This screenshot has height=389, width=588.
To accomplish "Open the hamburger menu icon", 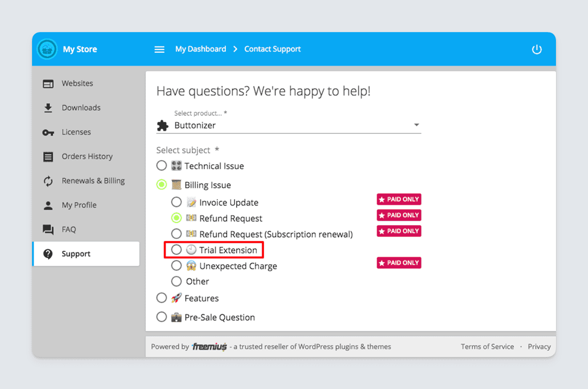I will coord(159,50).
